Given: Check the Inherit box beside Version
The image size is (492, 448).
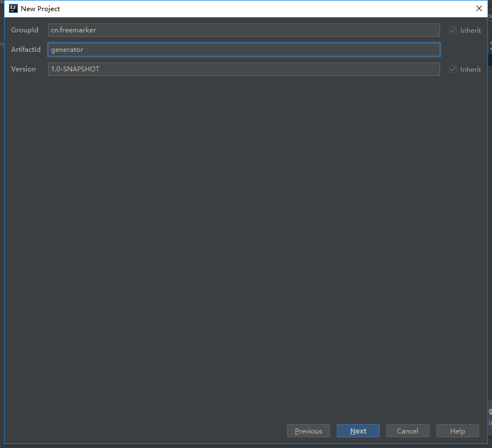Looking at the screenshot, I should [452, 69].
